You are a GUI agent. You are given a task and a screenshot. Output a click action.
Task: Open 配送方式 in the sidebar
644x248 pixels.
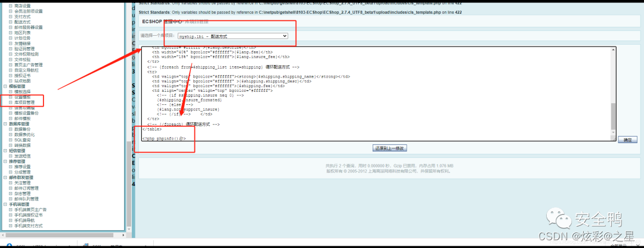pos(22,22)
